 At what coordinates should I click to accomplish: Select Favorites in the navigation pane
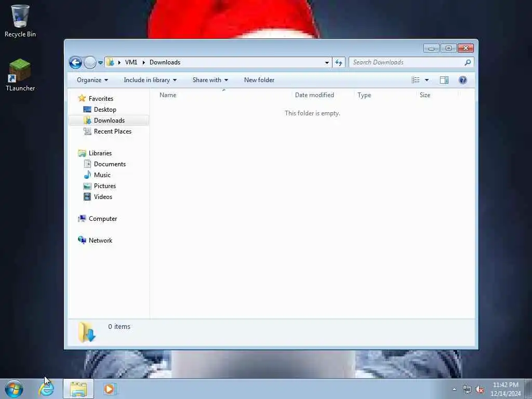pyautogui.click(x=101, y=98)
